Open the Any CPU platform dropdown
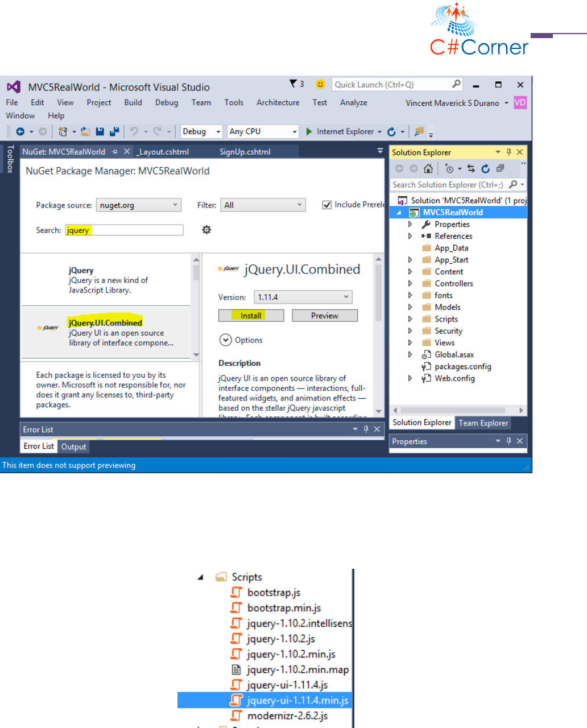This screenshot has height=728, width=587. point(263,131)
